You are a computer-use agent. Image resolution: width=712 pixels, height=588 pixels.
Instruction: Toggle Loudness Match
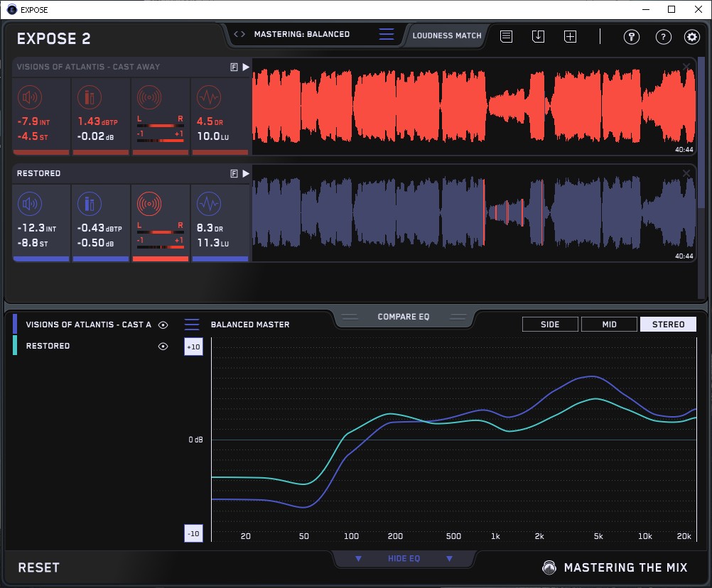447,36
